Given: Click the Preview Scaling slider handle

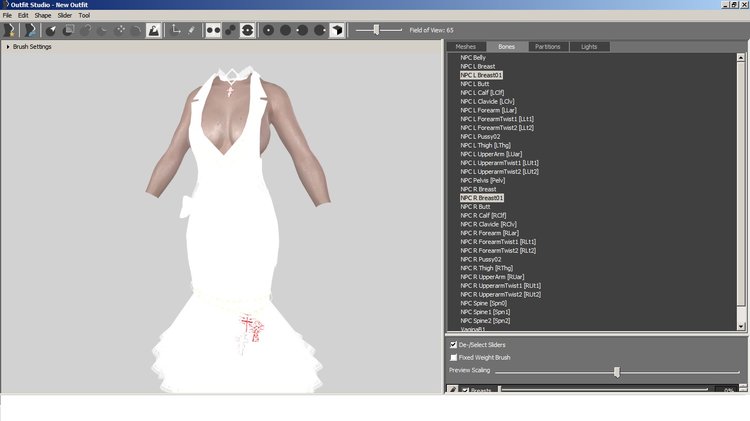Looking at the screenshot, I should click(x=617, y=372).
